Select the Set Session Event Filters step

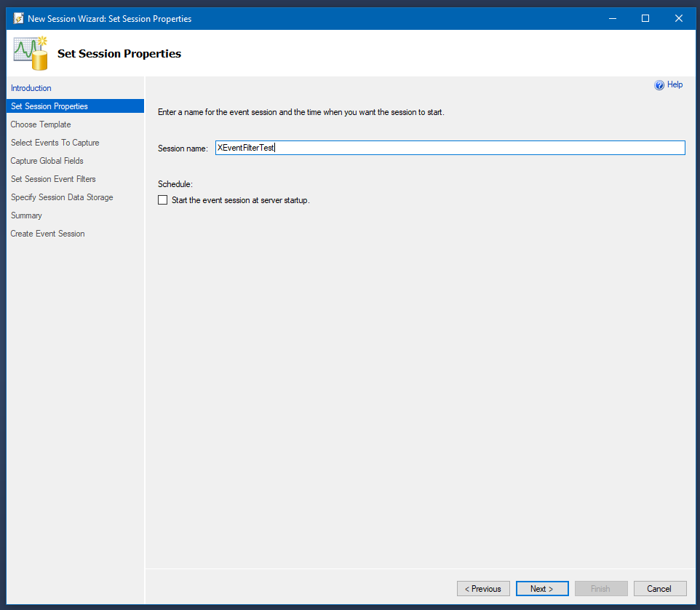[53, 179]
